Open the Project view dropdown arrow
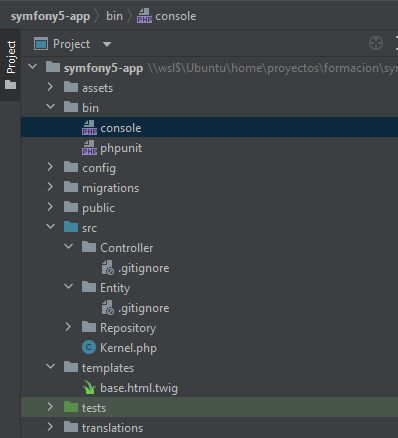Viewport: 398px width, 438px height. (107, 44)
